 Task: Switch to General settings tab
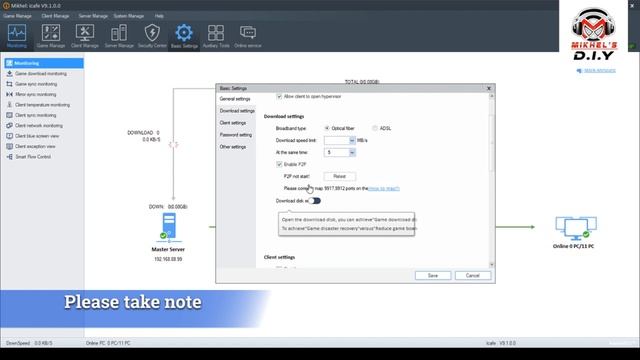[x=235, y=99]
